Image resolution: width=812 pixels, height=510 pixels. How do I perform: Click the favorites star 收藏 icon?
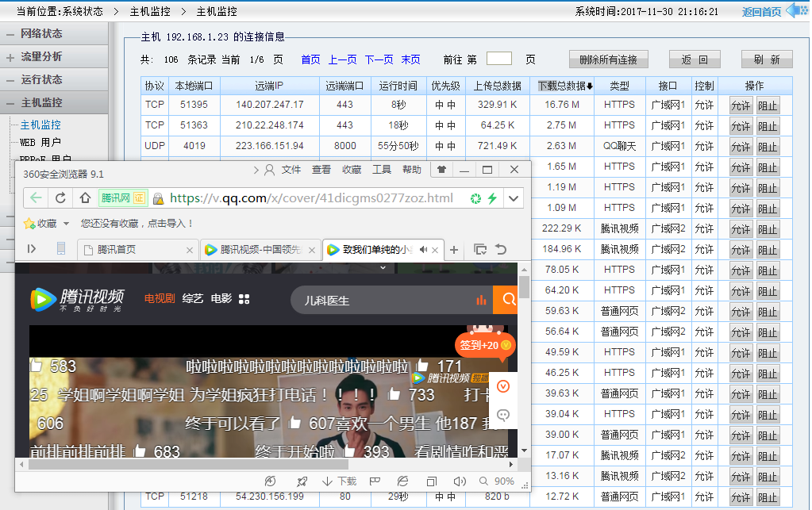point(29,224)
